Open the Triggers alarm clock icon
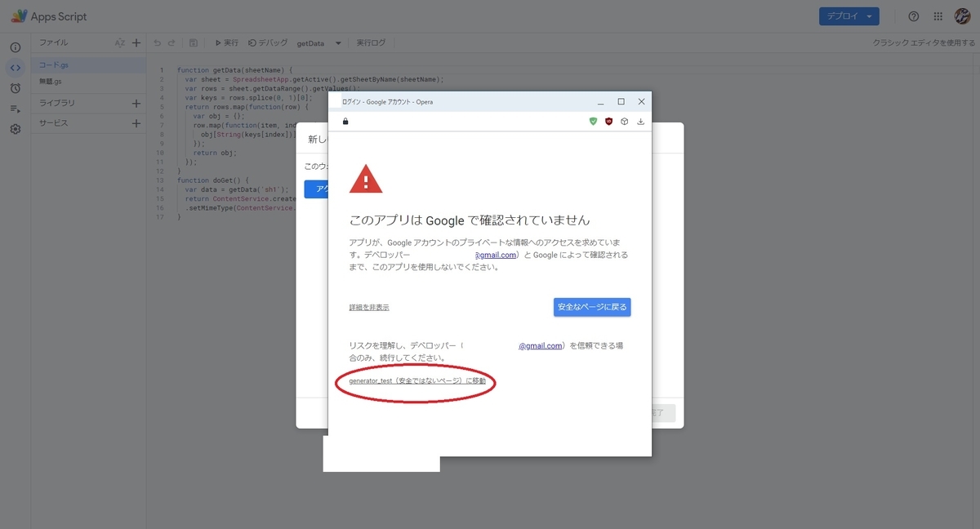Screen dimensions: 980x529 click(15, 88)
